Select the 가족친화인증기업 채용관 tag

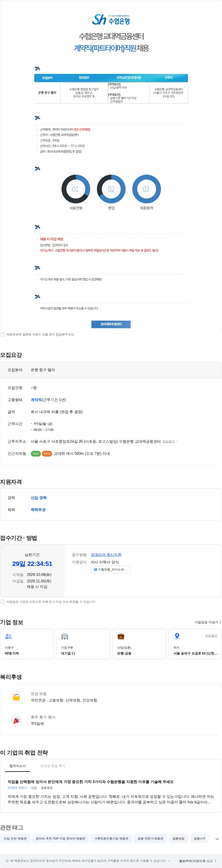pyautogui.click(x=111, y=838)
